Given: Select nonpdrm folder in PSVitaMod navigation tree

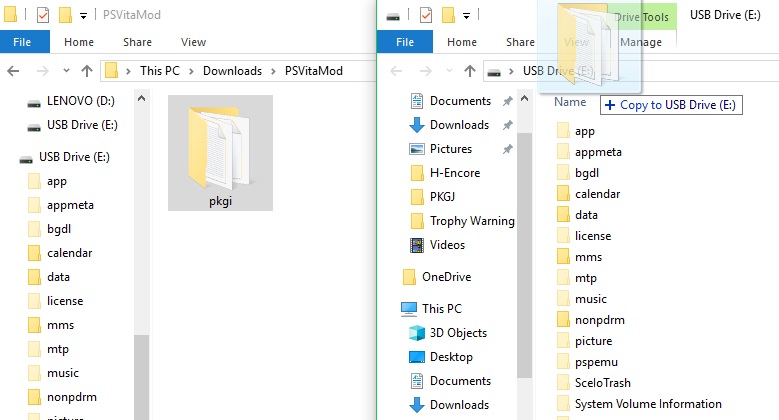Looking at the screenshot, I should tap(62, 397).
